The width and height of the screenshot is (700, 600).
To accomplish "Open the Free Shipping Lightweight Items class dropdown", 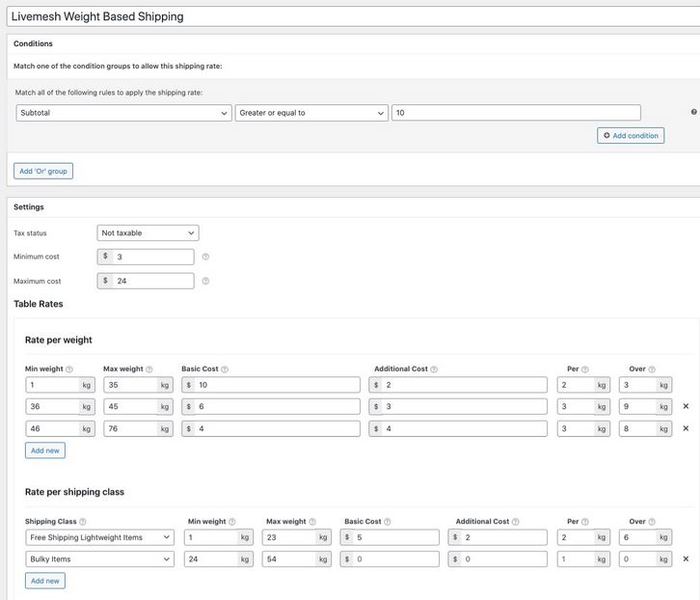I will coord(100,537).
